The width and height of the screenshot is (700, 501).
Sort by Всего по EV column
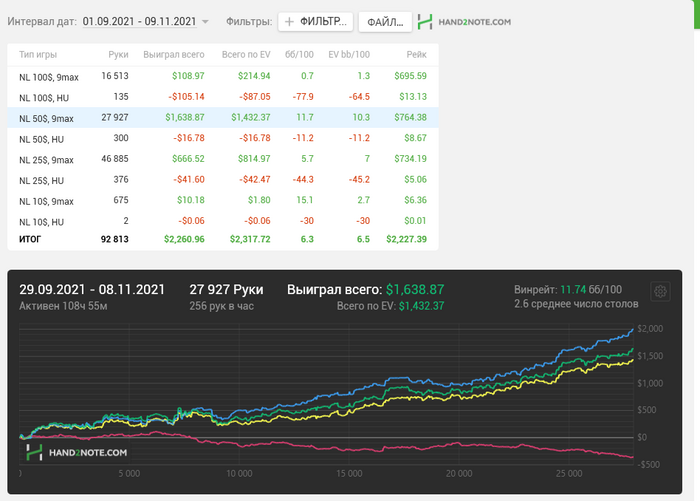click(246, 54)
